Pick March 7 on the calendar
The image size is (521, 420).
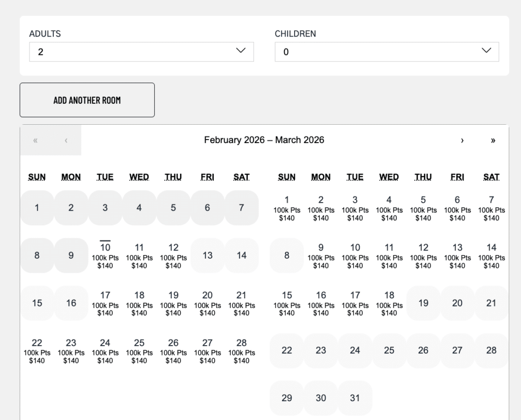pyautogui.click(x=491, y=208)
